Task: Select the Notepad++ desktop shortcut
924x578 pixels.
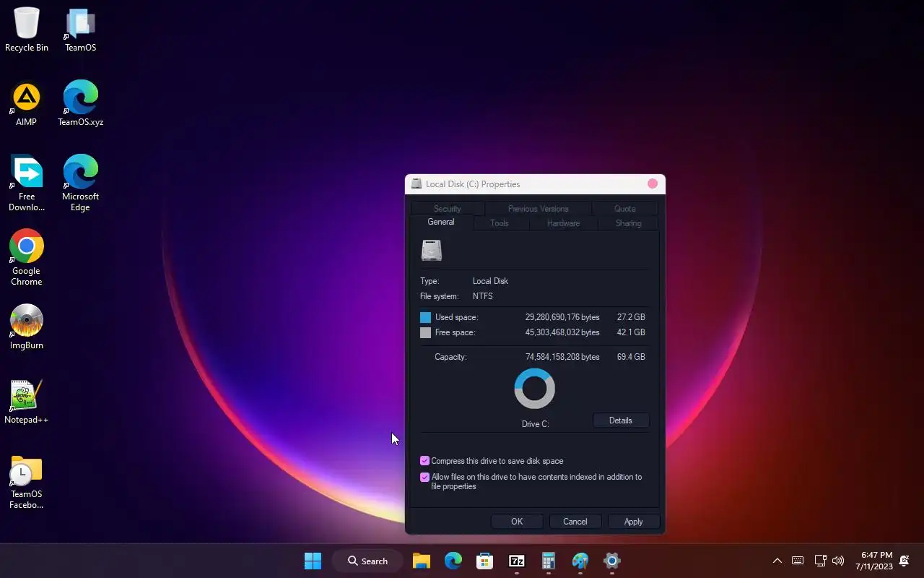Action: pyautogui.click(x=27, y=402)
